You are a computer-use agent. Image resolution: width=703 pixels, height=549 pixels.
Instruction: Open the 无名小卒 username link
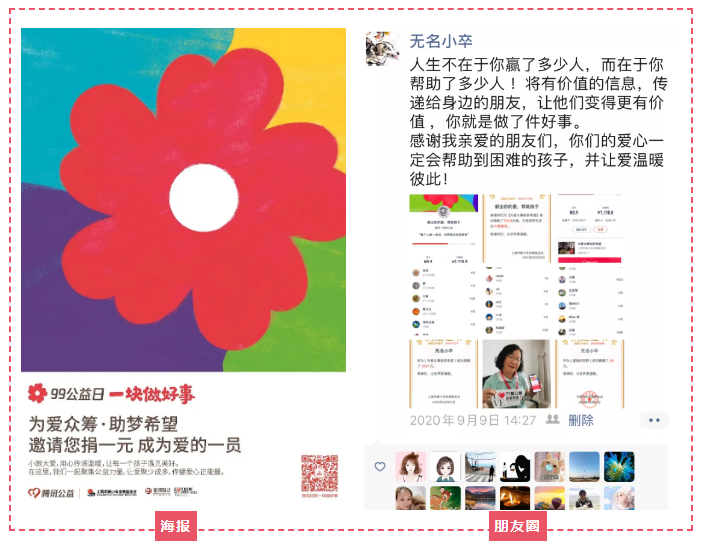tap(441, 41)
